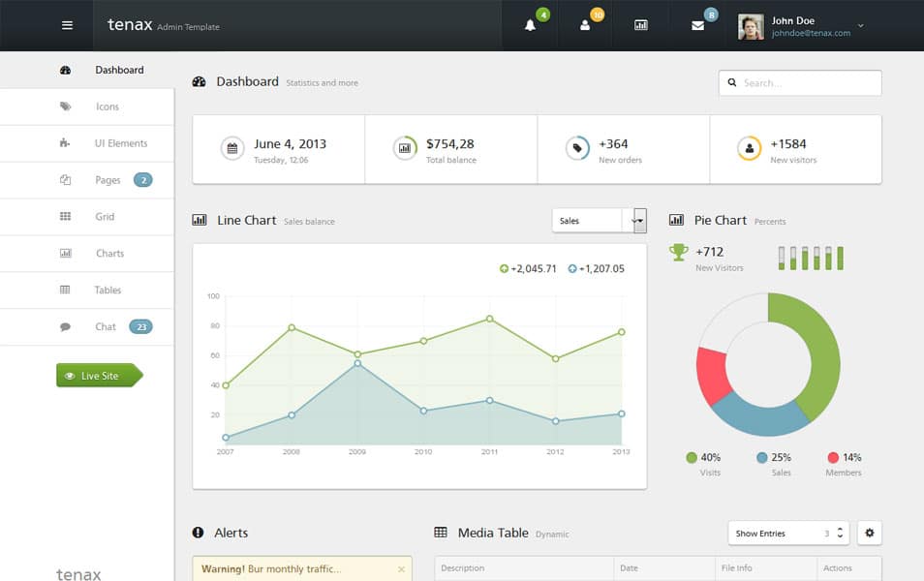Click the new orders tag icon
Screen dimensions: 924x581
(575, 148)
